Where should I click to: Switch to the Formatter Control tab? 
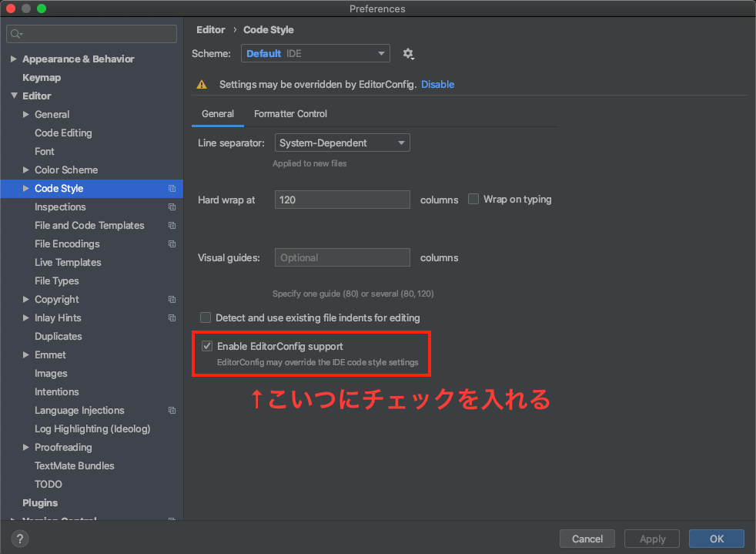tap(290, 113)
